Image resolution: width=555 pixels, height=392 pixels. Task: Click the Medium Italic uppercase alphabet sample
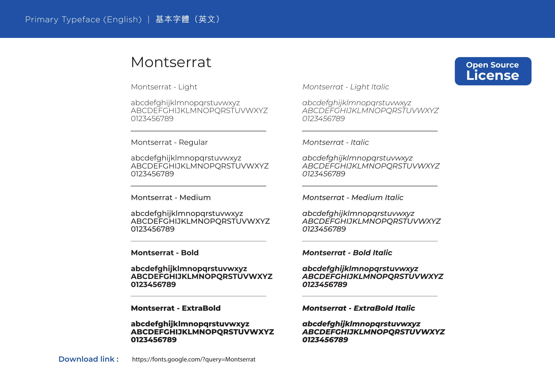pos(371,221)
